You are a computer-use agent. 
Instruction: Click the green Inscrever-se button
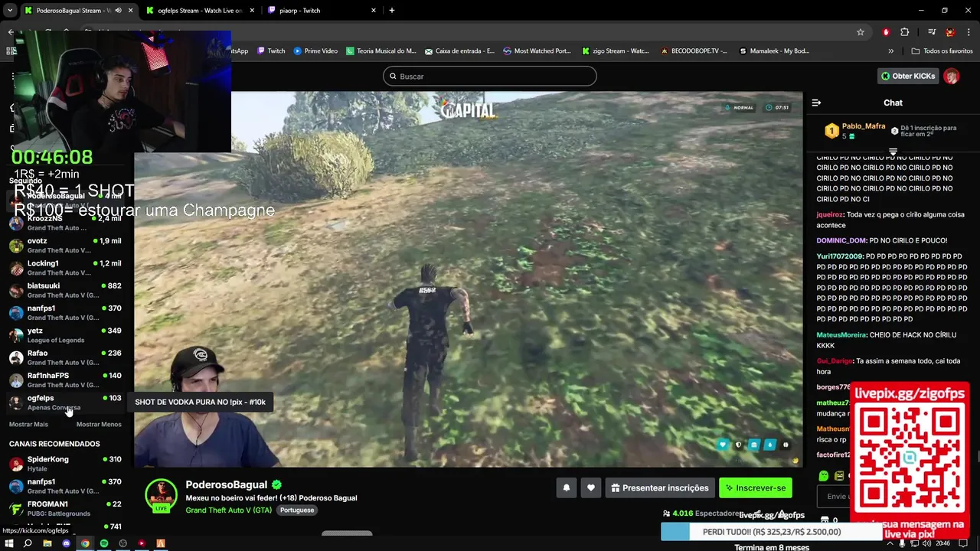pyautogui.click(x=755, y=487)
